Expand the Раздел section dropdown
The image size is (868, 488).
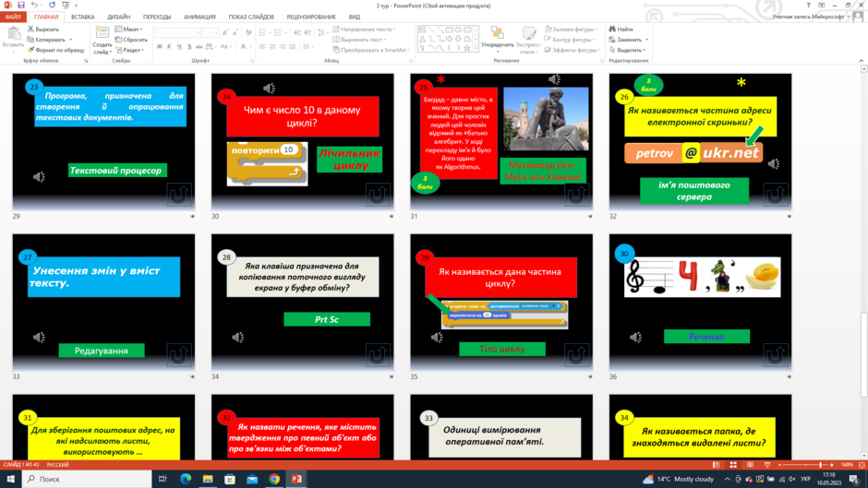(x=130, y=50)
